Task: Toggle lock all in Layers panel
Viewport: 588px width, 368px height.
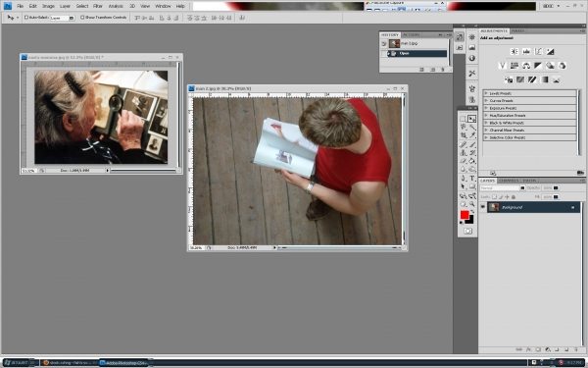Action: (514, 197)
